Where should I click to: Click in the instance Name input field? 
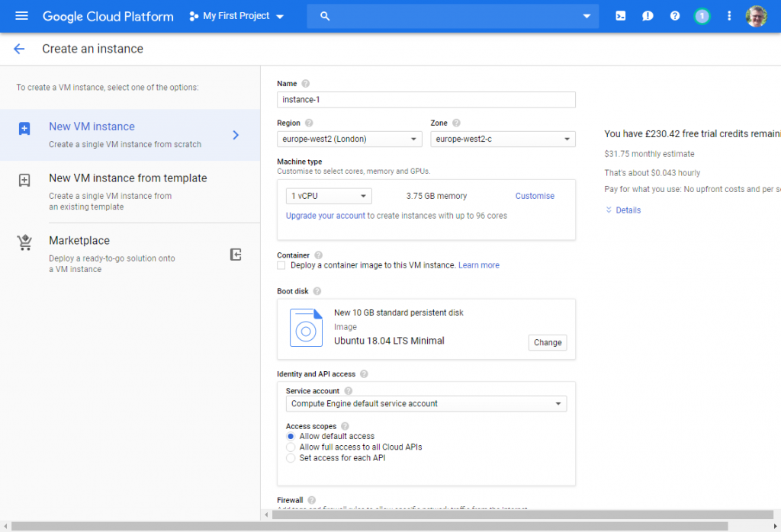tap(426, 100)
